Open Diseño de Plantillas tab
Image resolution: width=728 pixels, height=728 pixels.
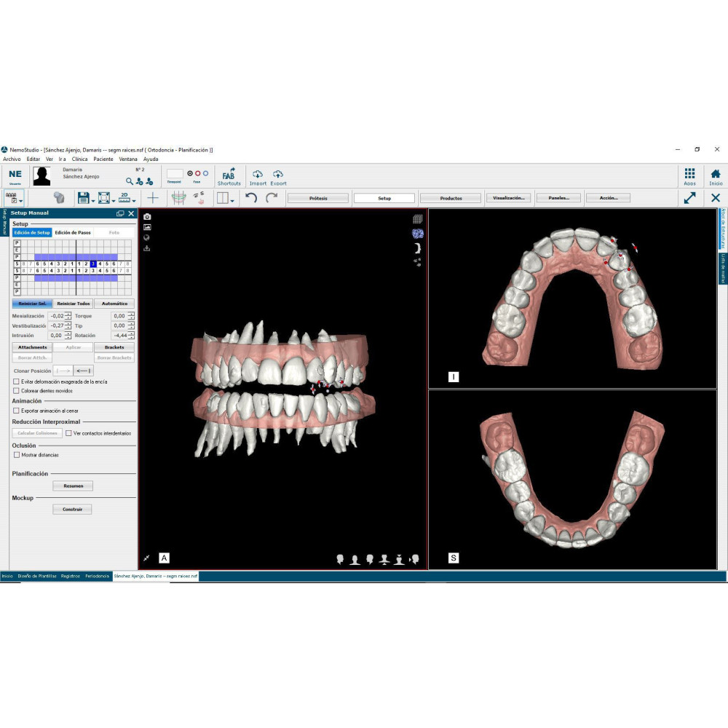(x=37, y=576)
